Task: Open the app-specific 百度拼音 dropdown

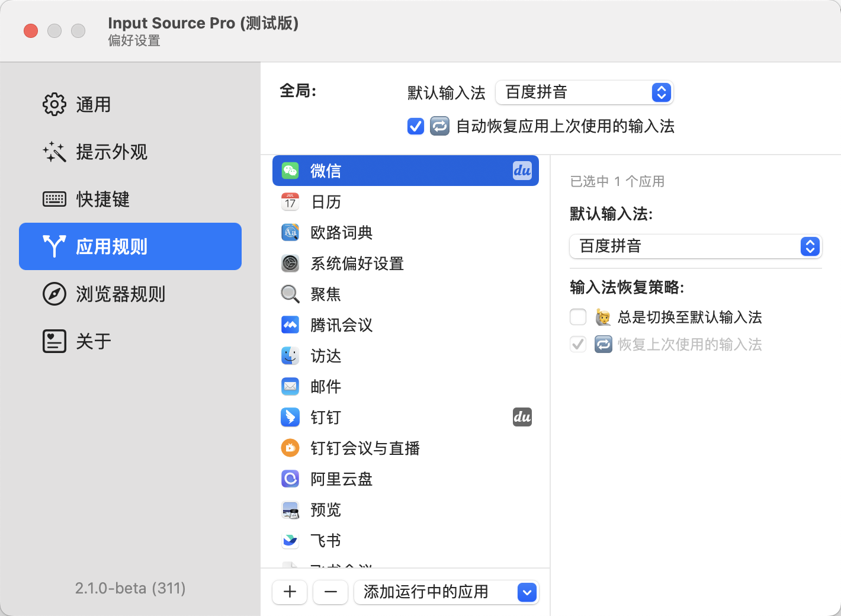Action: (695, 246)
